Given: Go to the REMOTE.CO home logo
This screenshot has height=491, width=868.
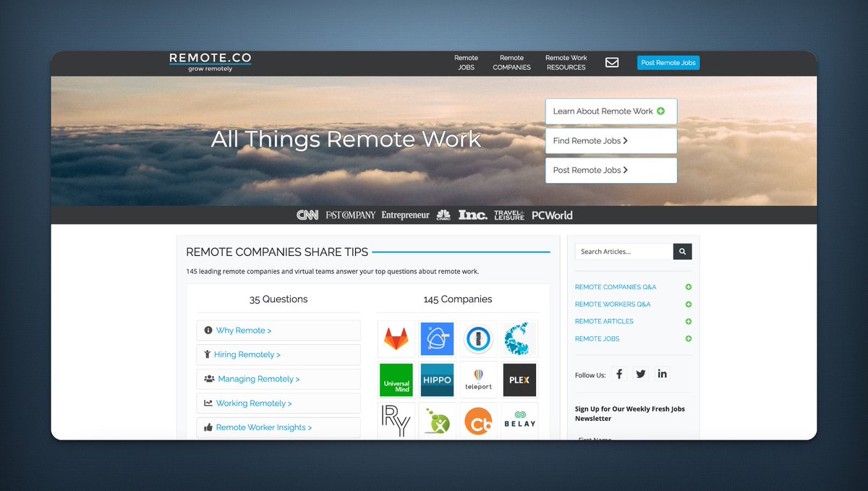Looking at the screenshot, I should 210,62.
